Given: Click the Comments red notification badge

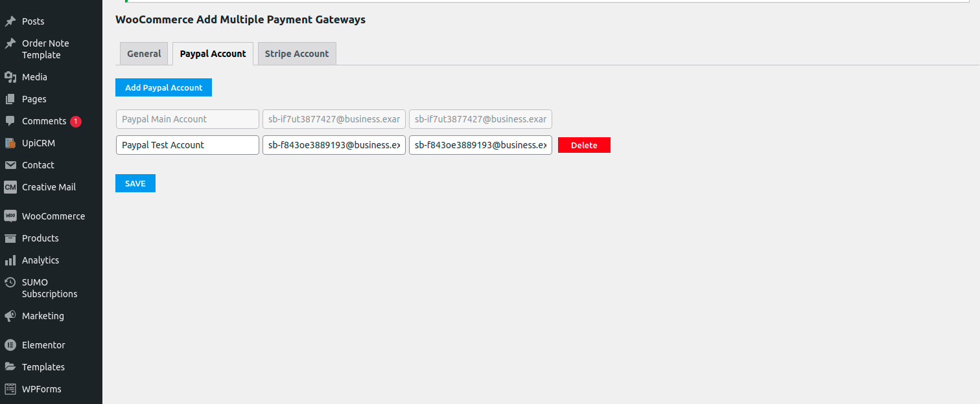Looking at the screenshot, I should tap(76, 121).
